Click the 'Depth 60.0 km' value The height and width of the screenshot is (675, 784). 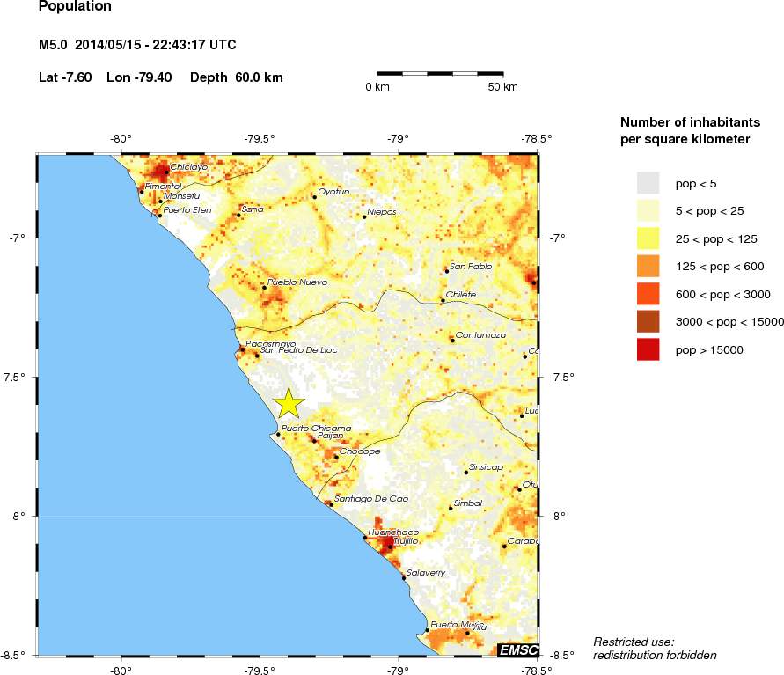(x=237, y=77)
